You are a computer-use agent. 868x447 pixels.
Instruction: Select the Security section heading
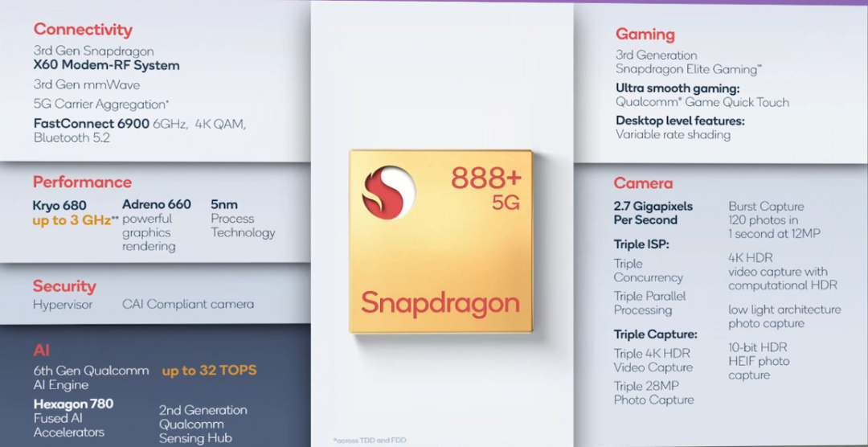point(64,286)
